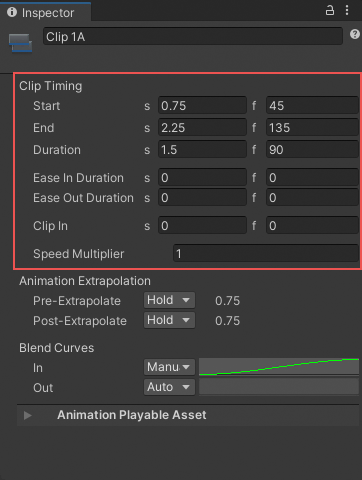Toggle the Inspector lock icon
The image size is (362, 480).
(330, 10)
